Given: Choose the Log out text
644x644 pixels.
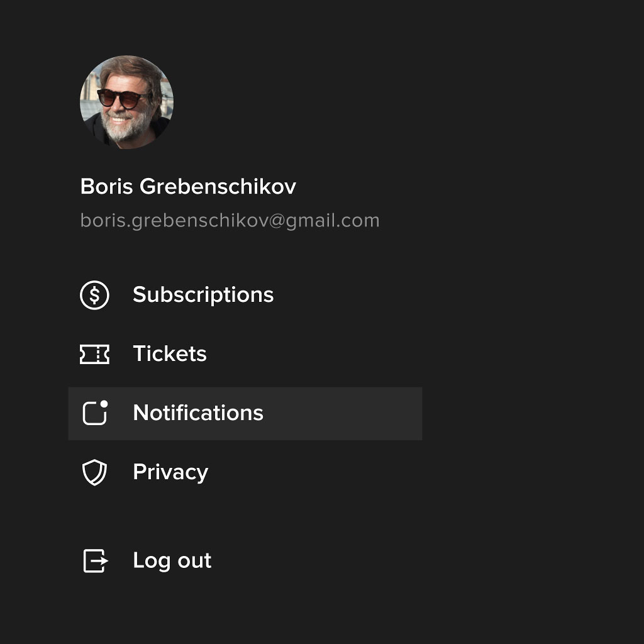Looking at the screenshot, I should (x=172, y=560).
